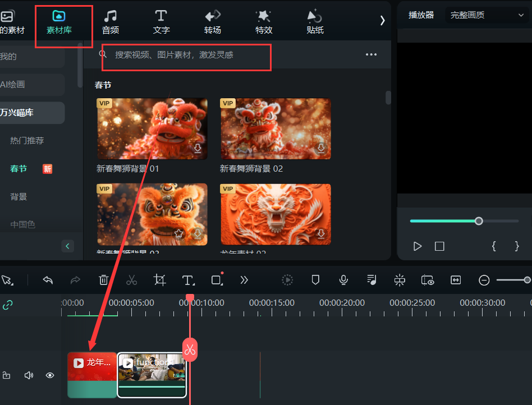
Task: Click the undo arrow in the timeline toolbar
Action: click(x=48, y=280)
